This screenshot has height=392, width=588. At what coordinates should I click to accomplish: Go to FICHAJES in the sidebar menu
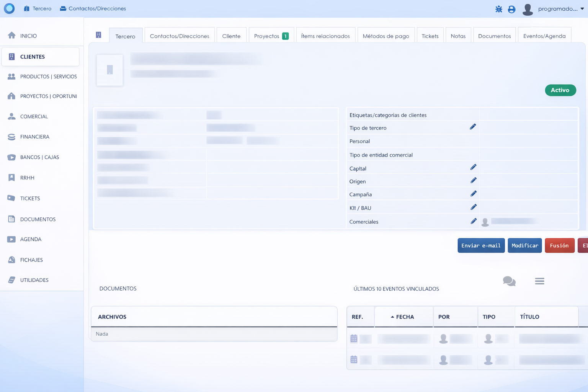pyautogui.click(x=31, y=260)
